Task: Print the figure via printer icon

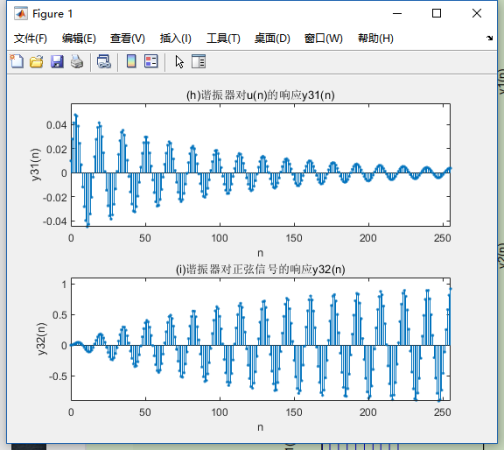Action: point(77,62)
